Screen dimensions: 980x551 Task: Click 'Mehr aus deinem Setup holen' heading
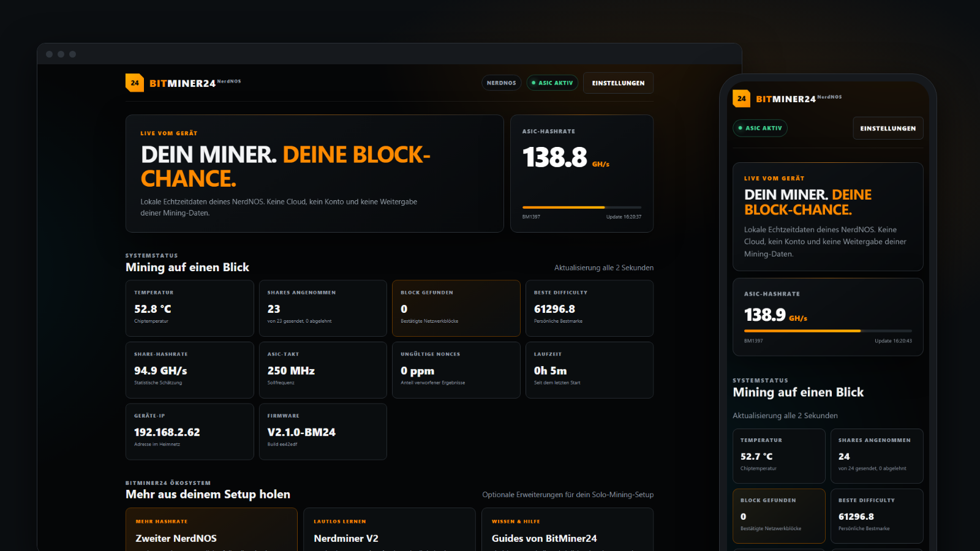click(x=208, y=495)
